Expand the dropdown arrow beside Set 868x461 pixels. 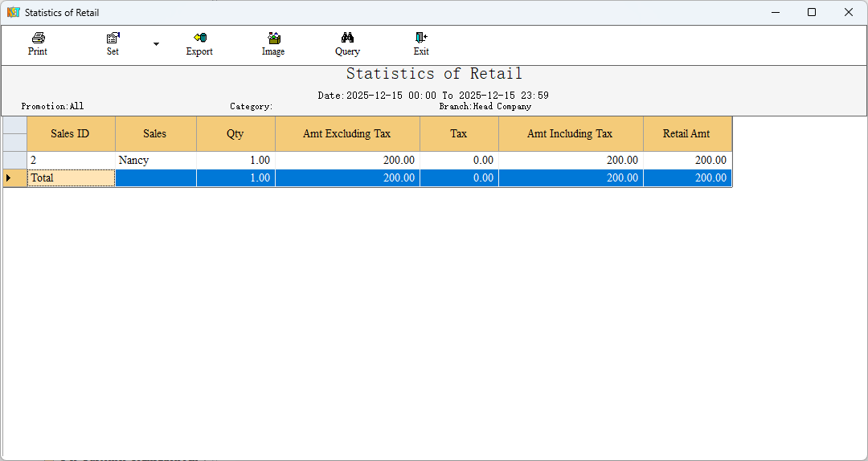click(x=156, y=44)
